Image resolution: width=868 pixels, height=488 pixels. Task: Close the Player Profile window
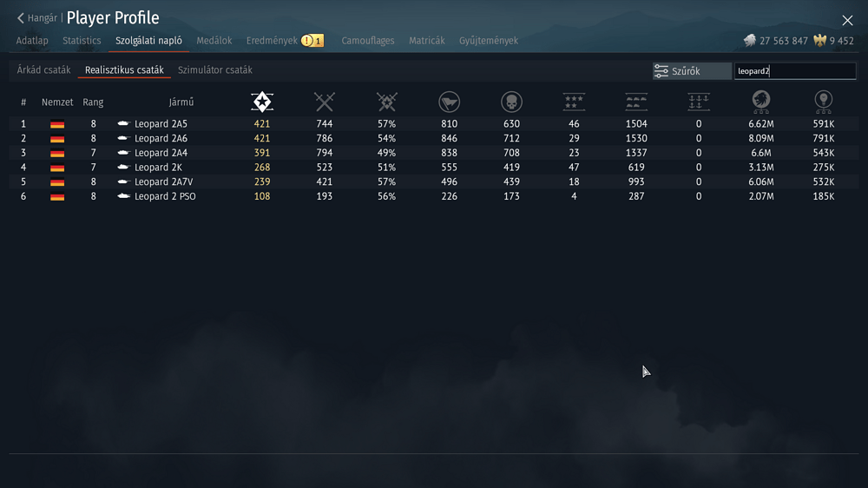[x=847, y=21]
